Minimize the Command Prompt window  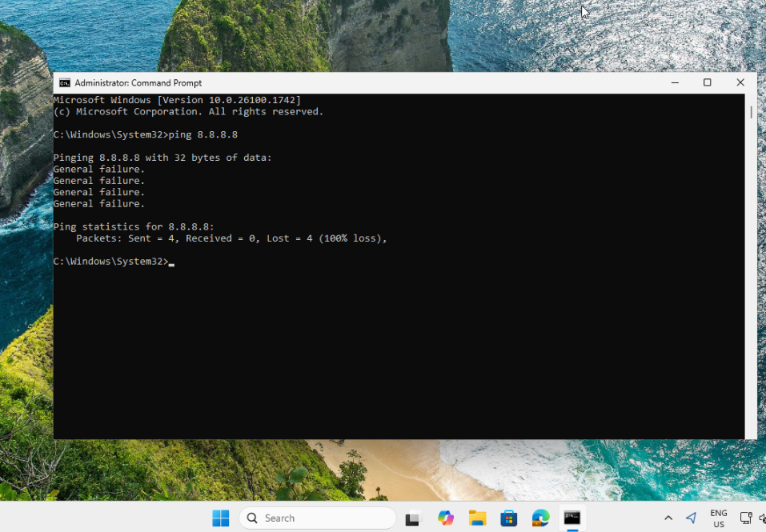[676, 82]
